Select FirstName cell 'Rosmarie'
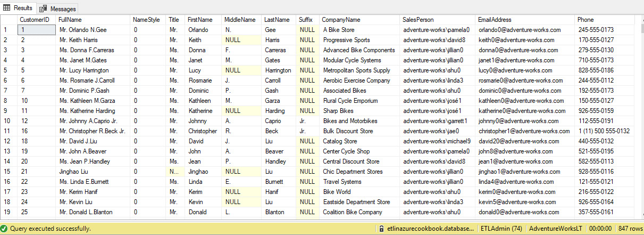Screen dimensions: 644x235 point(204,80)
